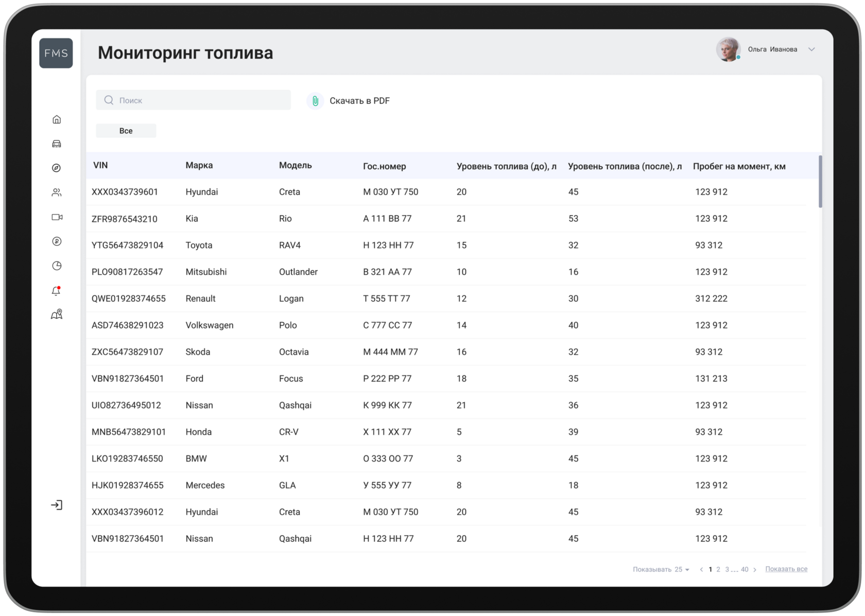Open the pie chart reports icon
Image resolution: width=865 pixels, height=616 pixels.
pos(57,266)
